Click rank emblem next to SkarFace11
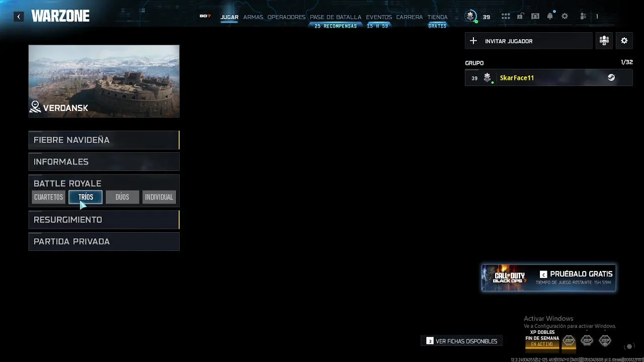Screen dimensions: 644x362 click(487, 77)
